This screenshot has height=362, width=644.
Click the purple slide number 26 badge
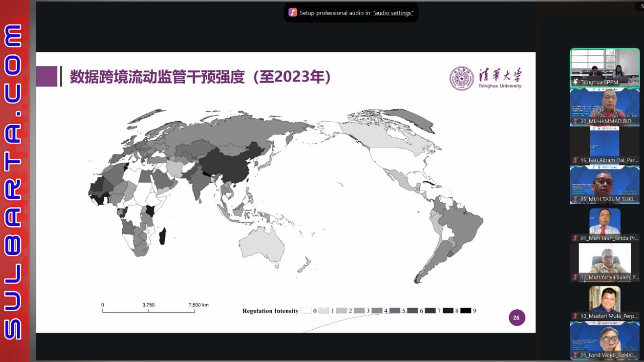(x=516, y=318)
